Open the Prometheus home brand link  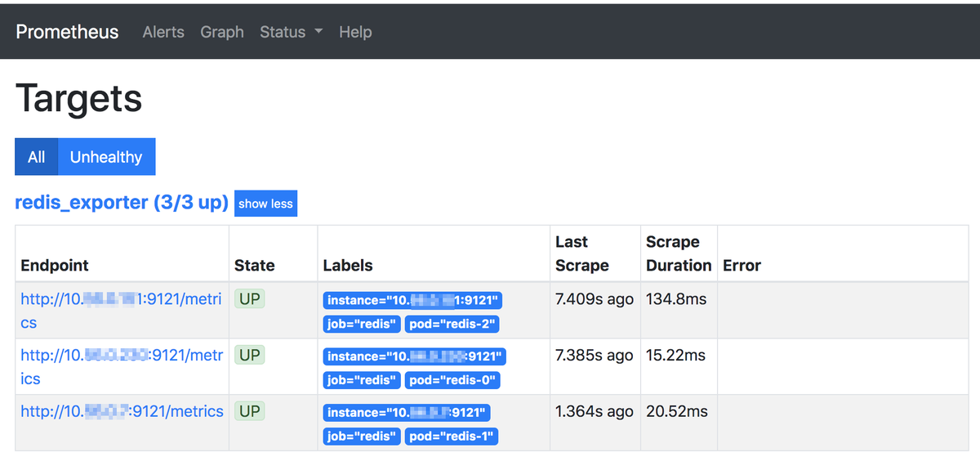tap(67, 32)
